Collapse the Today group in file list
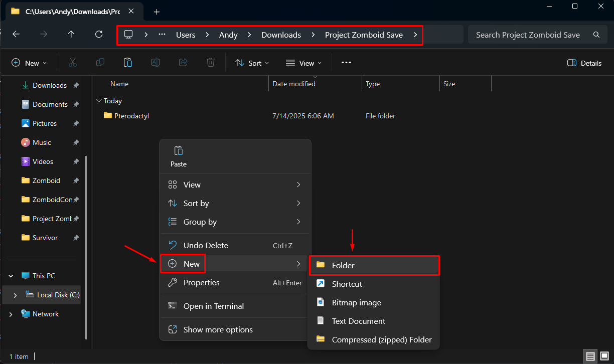 (x=99, y=100)
